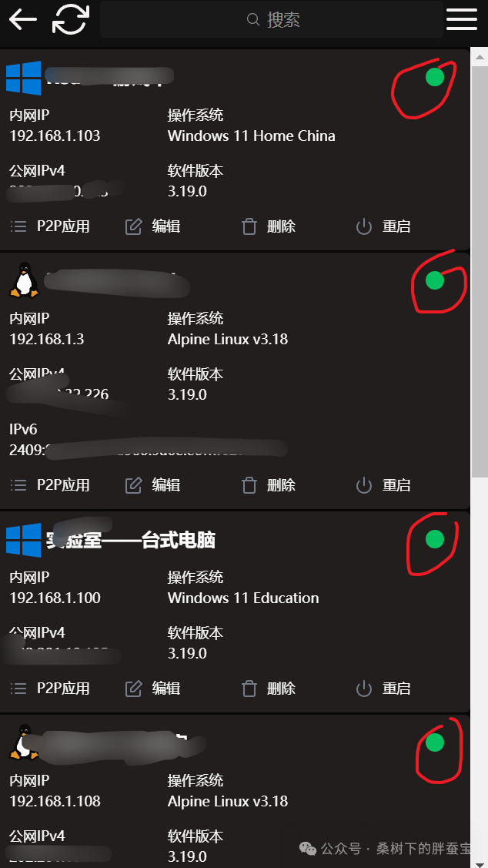Click the vertical scrollbar thumb
Screen dimensions: 488x868
pos(479,270)
